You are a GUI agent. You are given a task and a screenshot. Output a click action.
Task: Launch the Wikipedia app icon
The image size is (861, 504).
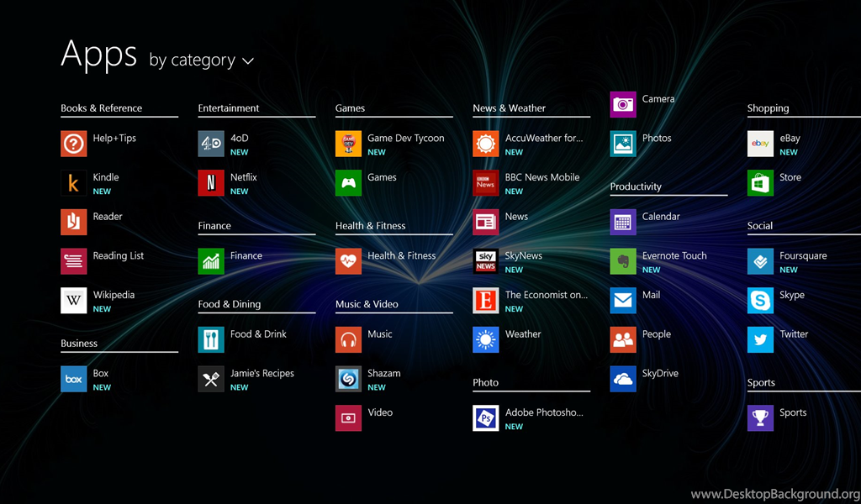(x=74, y=301)
